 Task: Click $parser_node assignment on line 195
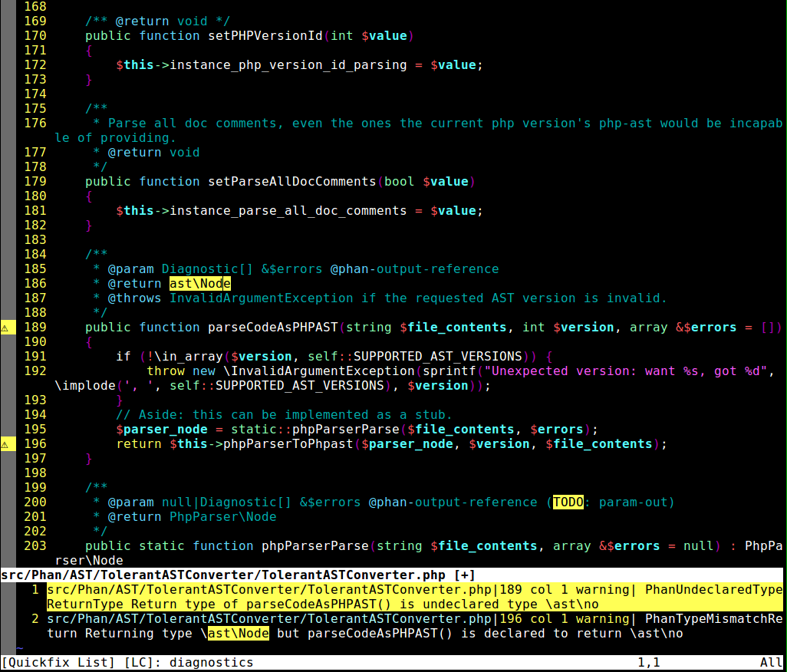162,430
